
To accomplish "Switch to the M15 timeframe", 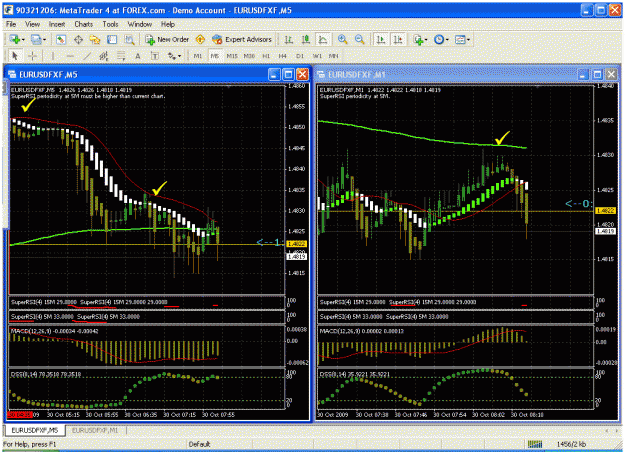I will tap(232, 56).
